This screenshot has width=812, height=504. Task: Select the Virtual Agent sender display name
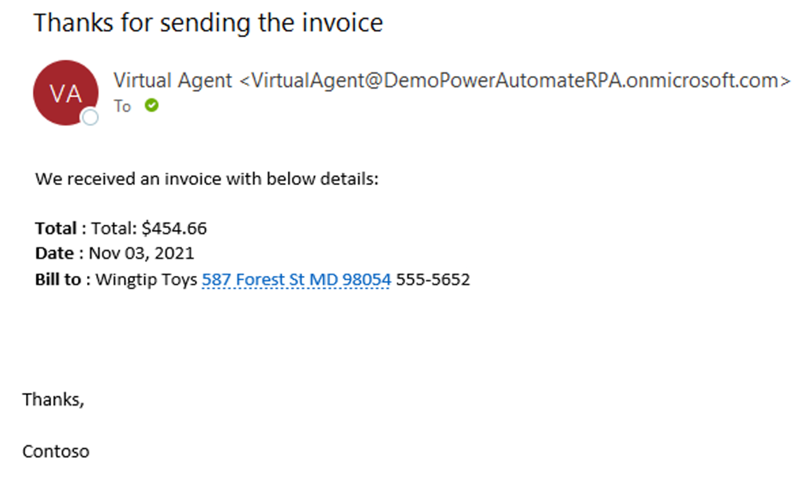point(173,80)
